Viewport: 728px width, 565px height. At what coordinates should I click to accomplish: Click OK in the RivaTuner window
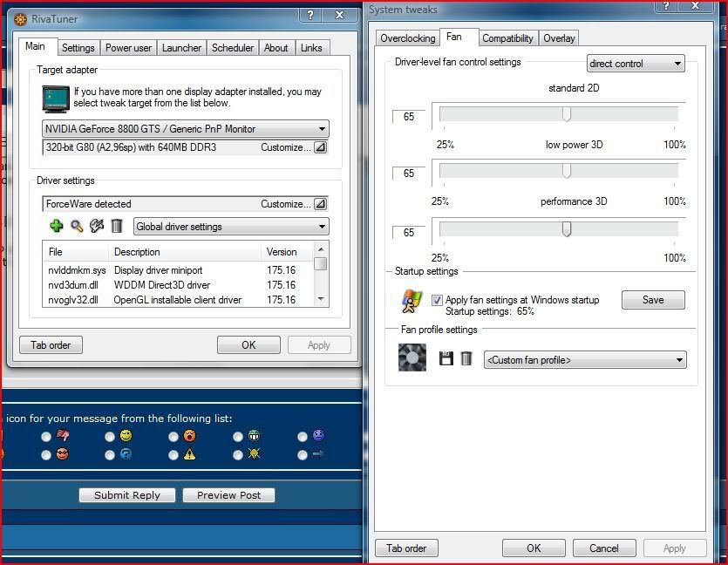coord(248,345)
